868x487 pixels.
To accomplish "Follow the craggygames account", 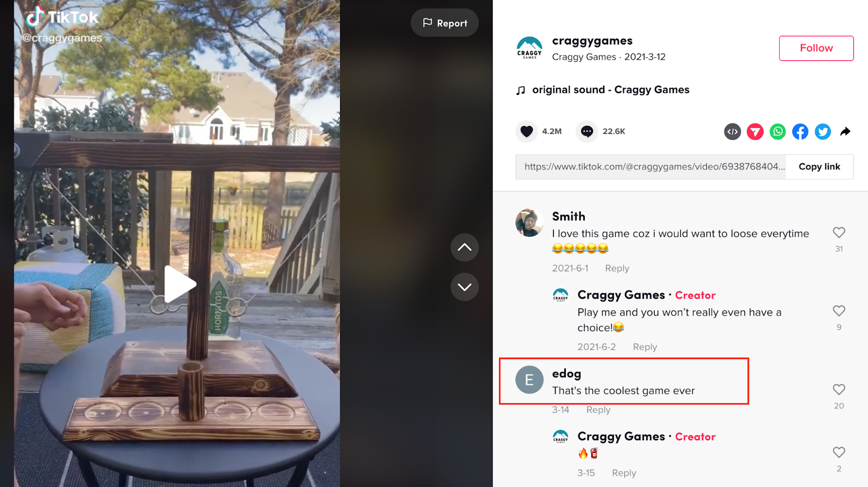I will point(816,48).
